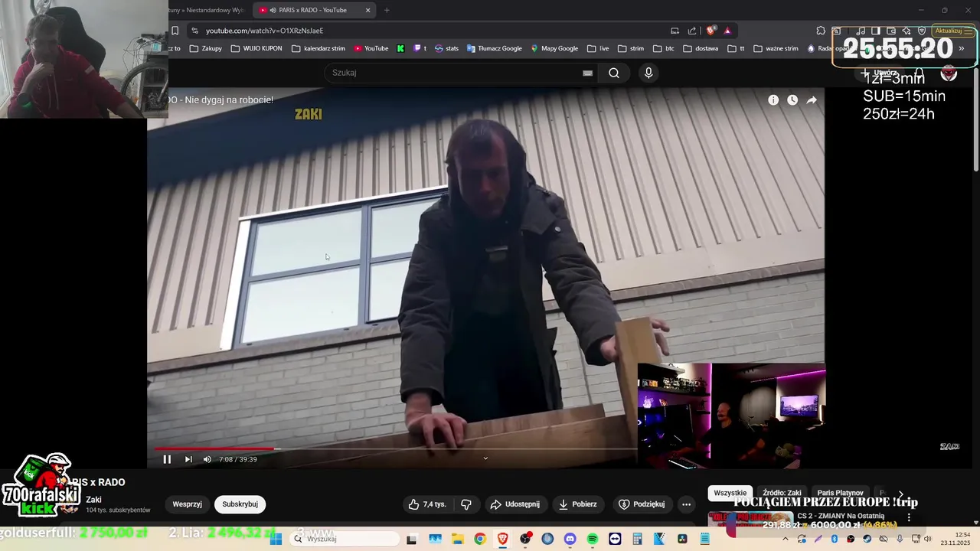
Task: Open the live bookmark folder
Action: (598, 48)
